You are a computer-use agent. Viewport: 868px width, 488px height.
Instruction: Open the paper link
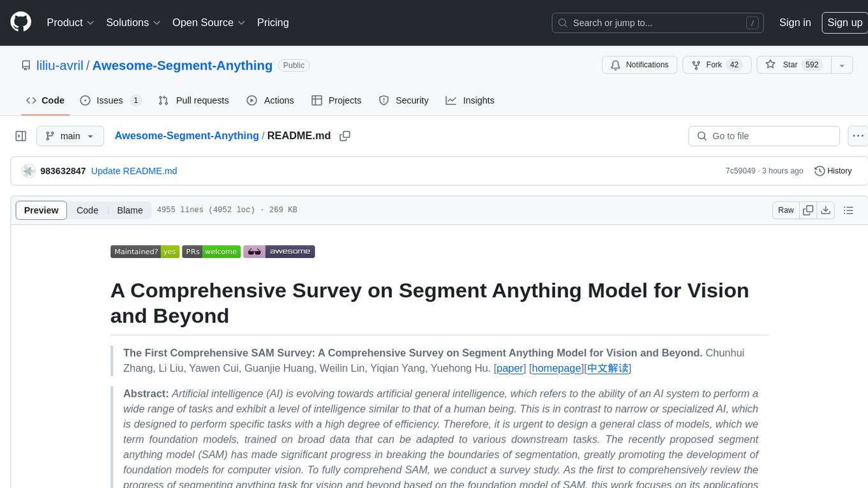click(510, 368)
